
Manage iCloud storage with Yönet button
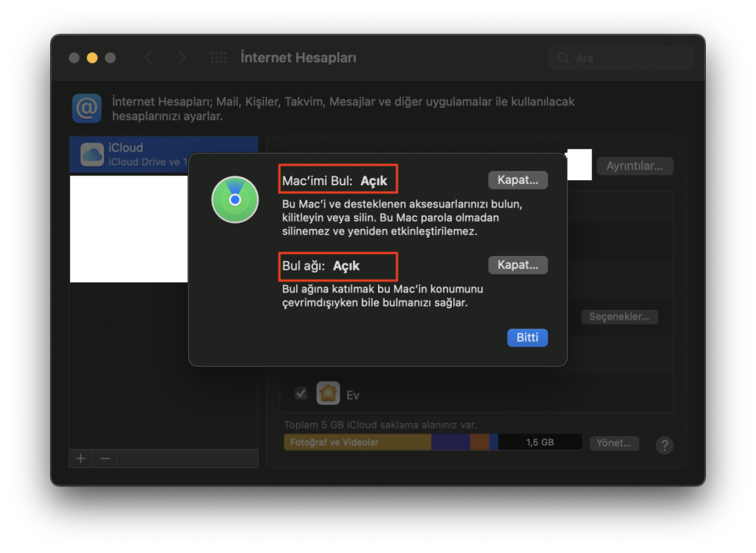(614, 443)
